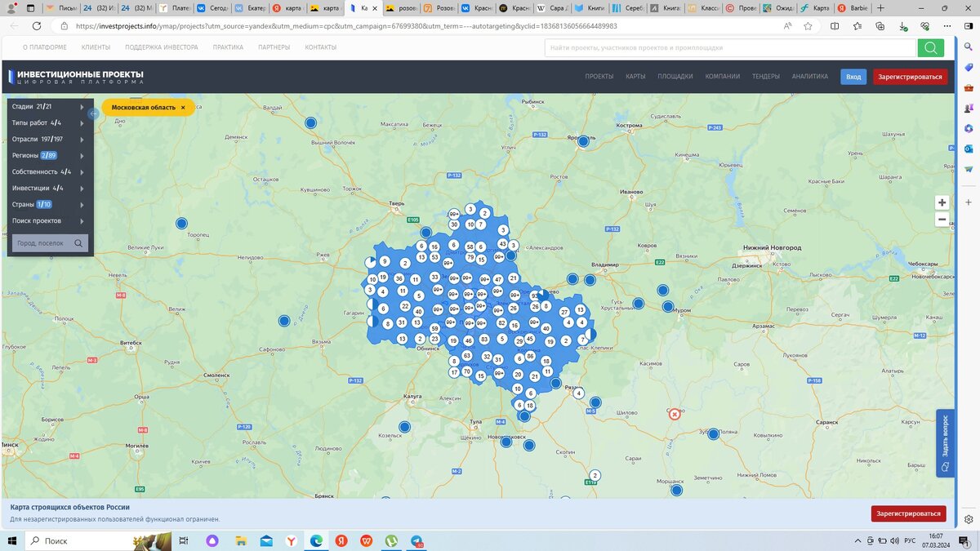
Task: Click the cluster marker labeled 4 near Рязань
Action: pos(579,393)
